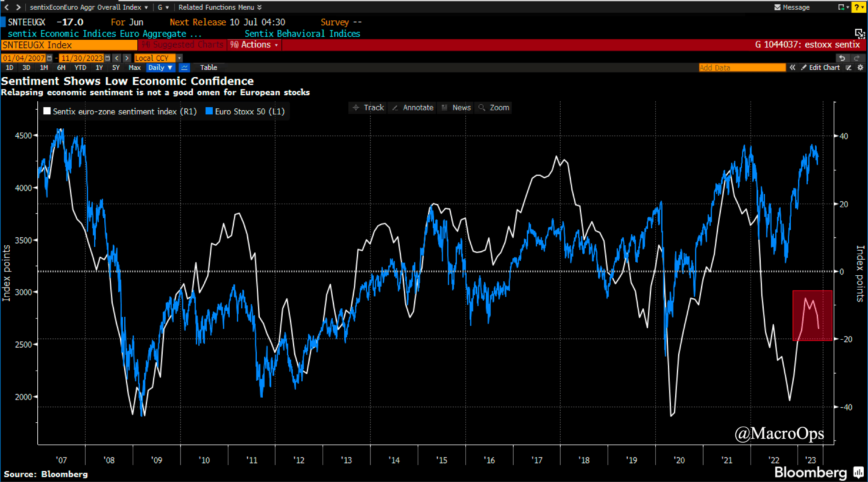
Task: Switch to the Table view tab
Action: click(208, 67)
